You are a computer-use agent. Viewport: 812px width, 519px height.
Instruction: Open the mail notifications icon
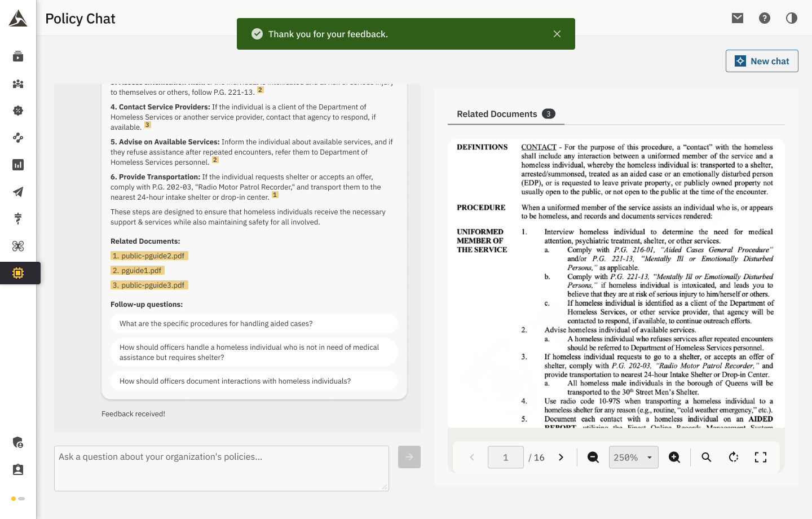tap(737, 17)
